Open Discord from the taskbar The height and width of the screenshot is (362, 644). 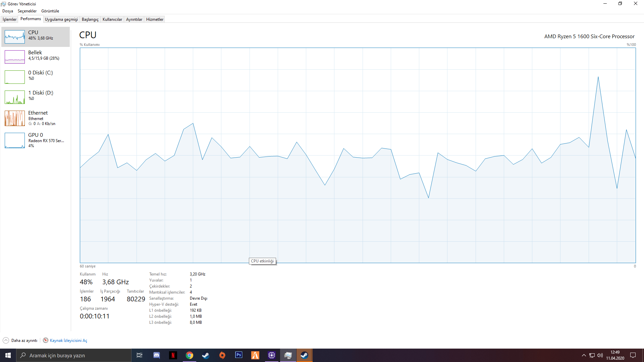tap(157, 355)
